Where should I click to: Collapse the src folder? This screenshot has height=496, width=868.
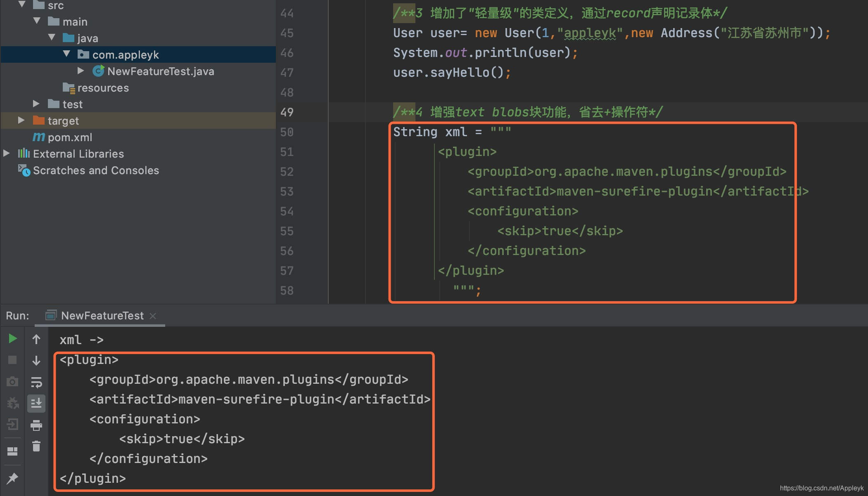coord(22,5)
